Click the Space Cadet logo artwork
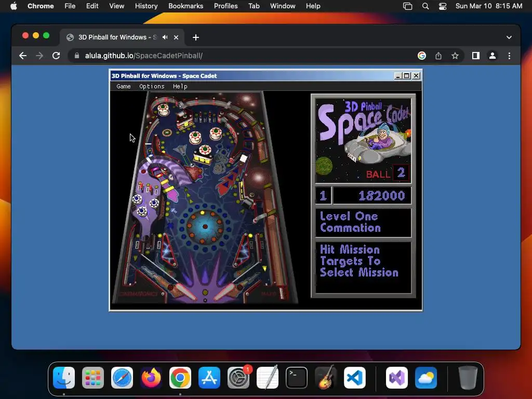The width and height of the screenshot is (532, 399). 363,140
